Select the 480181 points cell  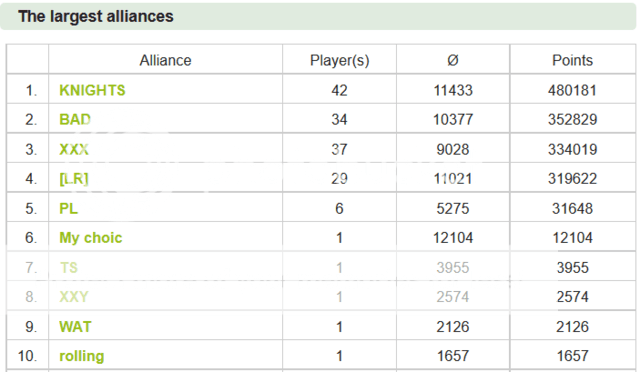(572, 90)
